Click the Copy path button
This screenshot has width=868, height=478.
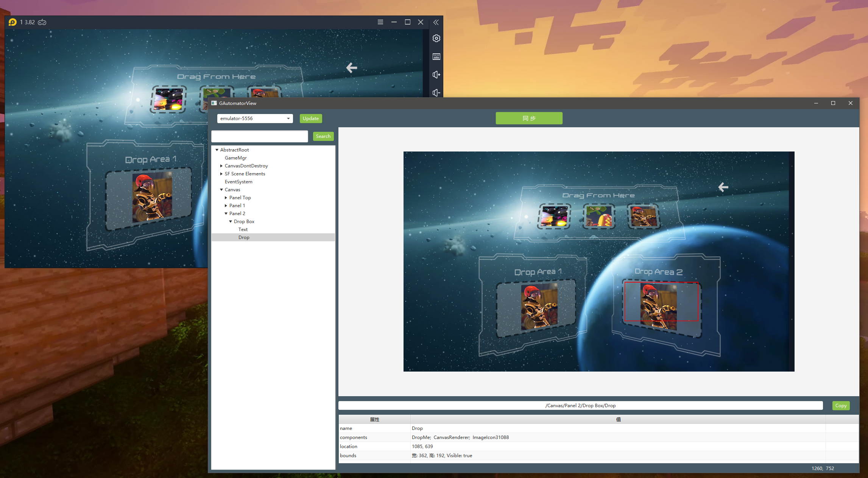click(x=840, y=406)
